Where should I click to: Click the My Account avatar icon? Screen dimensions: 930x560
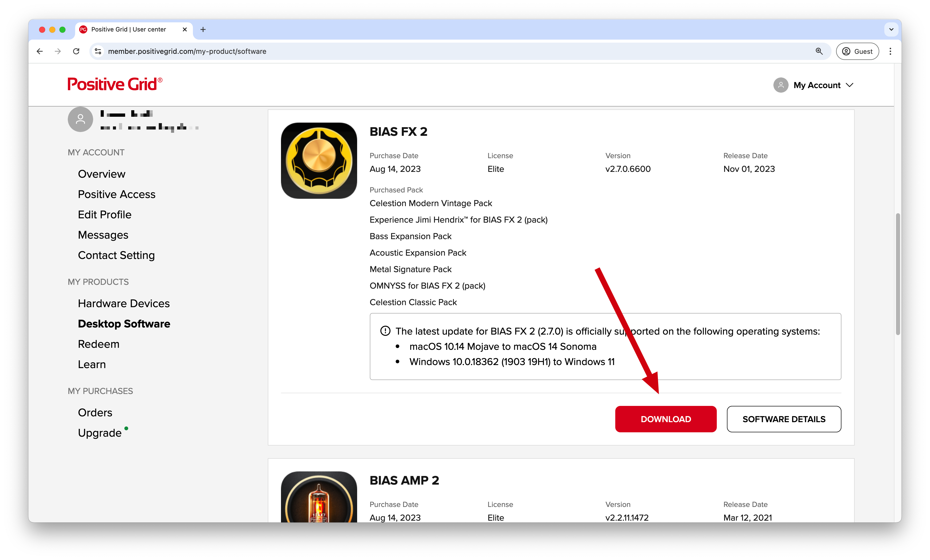pyautogui.click(x=780, y=85)
